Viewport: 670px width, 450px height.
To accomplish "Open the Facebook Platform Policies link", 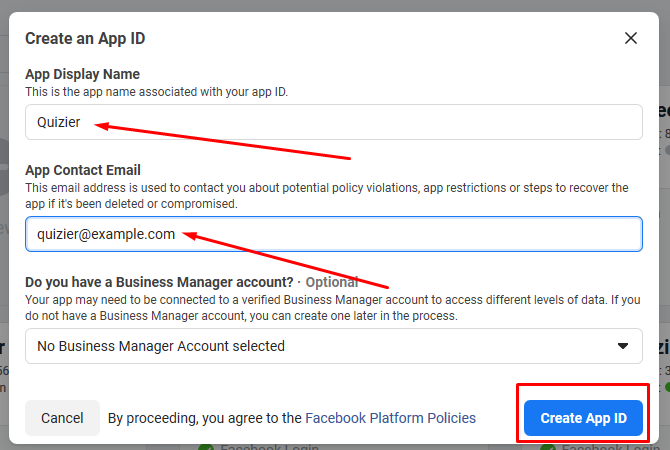I will (391, 418).
